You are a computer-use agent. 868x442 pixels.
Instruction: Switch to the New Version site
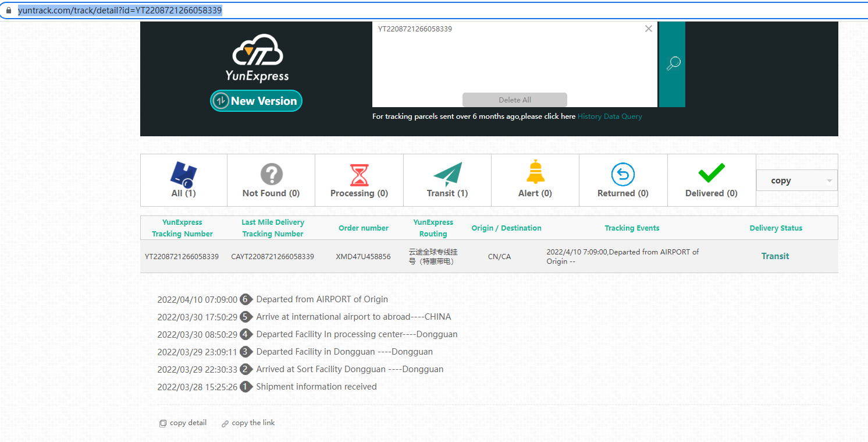[x=256, y=101]
